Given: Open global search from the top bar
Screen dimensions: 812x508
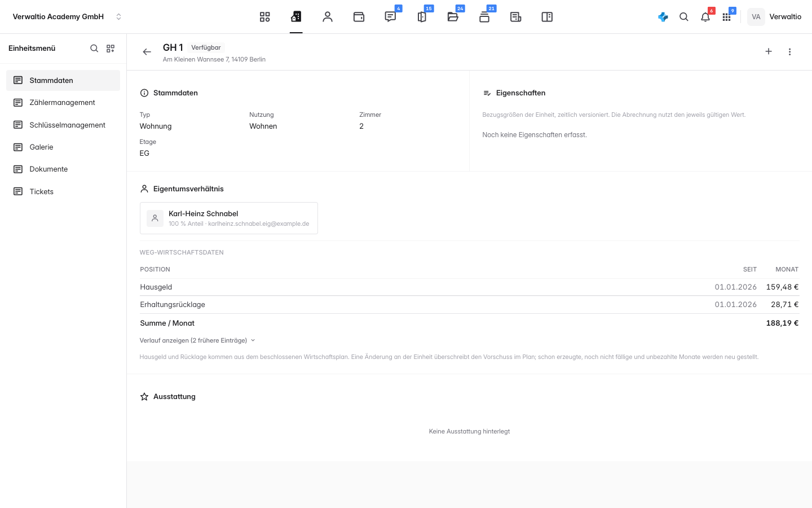Looking at the screenshot, I should click(x=684, y=17).
